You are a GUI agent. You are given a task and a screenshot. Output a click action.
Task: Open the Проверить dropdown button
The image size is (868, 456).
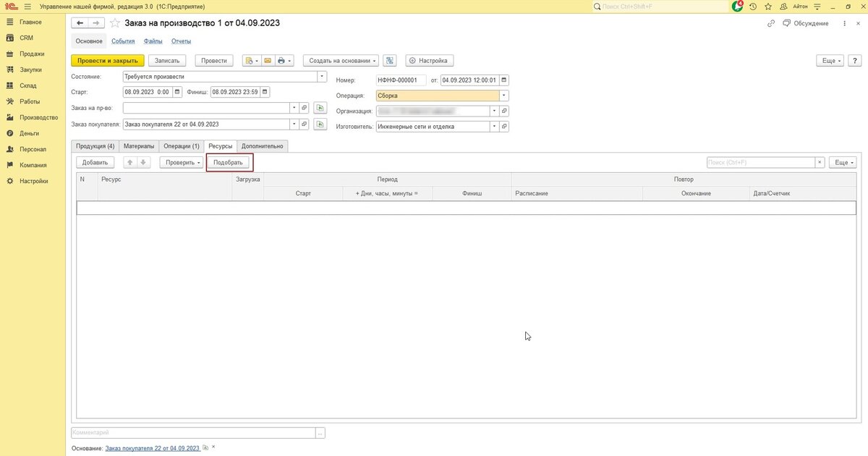coord(181,162)
